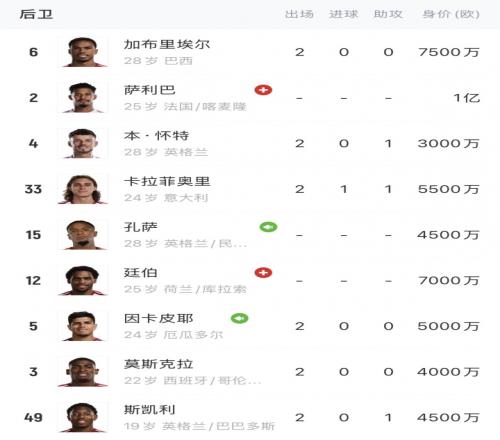Screen dimensions: 500x440
Task: Click red injury icon beside 萨利巴
Action: [263, 90]
